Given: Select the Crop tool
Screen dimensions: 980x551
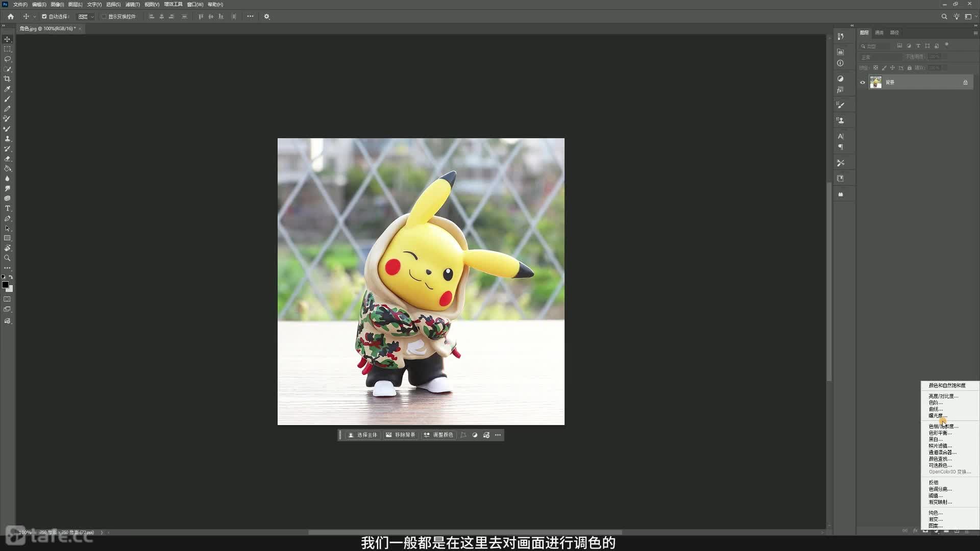Looking at the screenshot, I should (x=7, y=79).
